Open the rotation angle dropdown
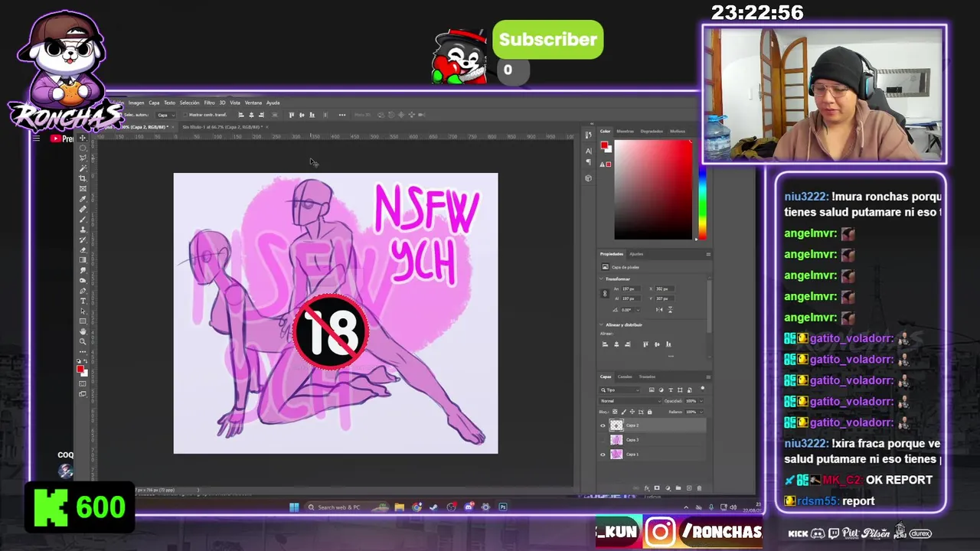Viewport: 980px width, 551px height. click(638, 310)
